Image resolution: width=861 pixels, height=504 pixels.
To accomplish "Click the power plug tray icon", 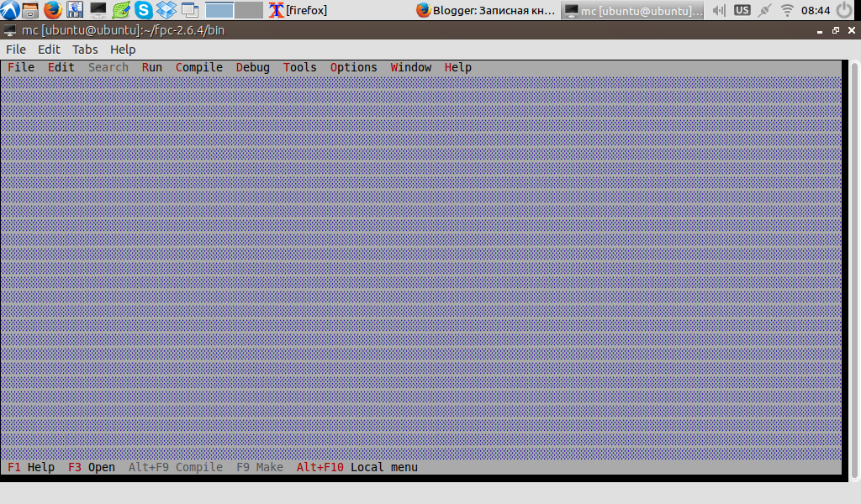I will pos(764,10).
